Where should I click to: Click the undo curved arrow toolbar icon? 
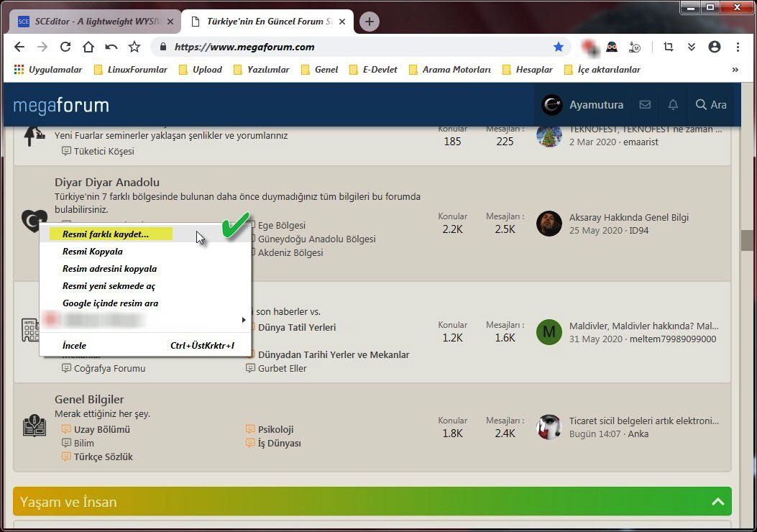coord(111,47)
